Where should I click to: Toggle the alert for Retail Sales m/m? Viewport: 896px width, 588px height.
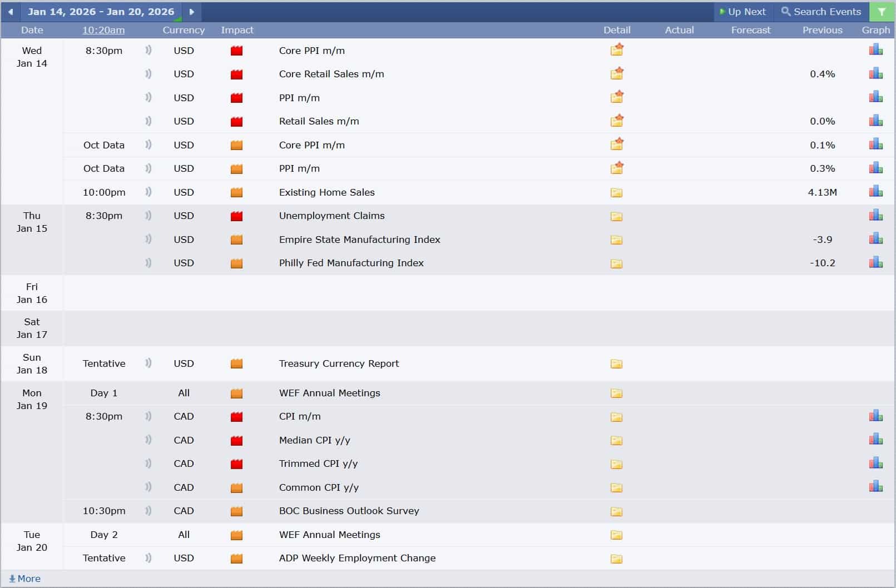click(148, 121)
